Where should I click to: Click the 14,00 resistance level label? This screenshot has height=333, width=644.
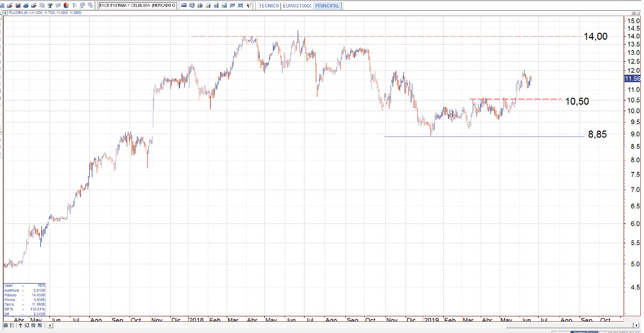596,37
